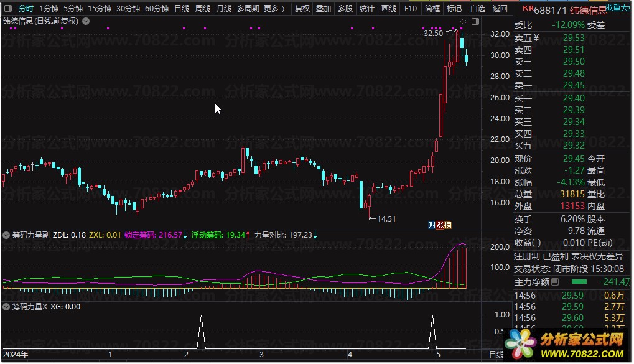
Task: Click the KR badge before stock code
Action: point(528,7)
